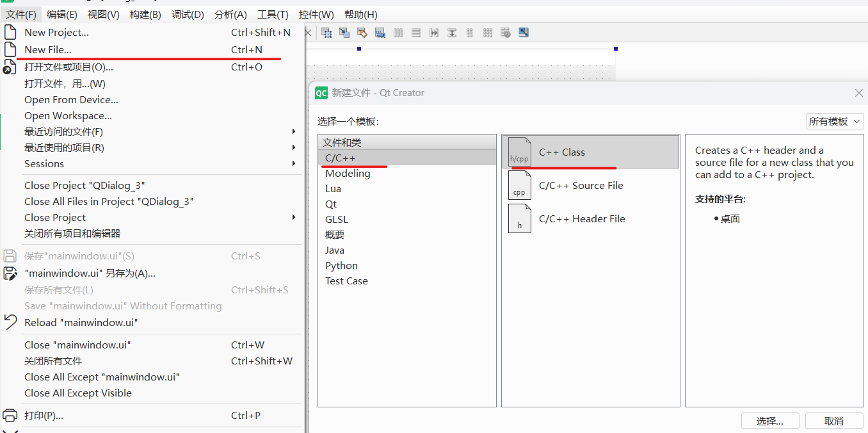Expand the Close Project submenu arrow
The height and width of the screenshot is (433, 868).
[294, 217]
